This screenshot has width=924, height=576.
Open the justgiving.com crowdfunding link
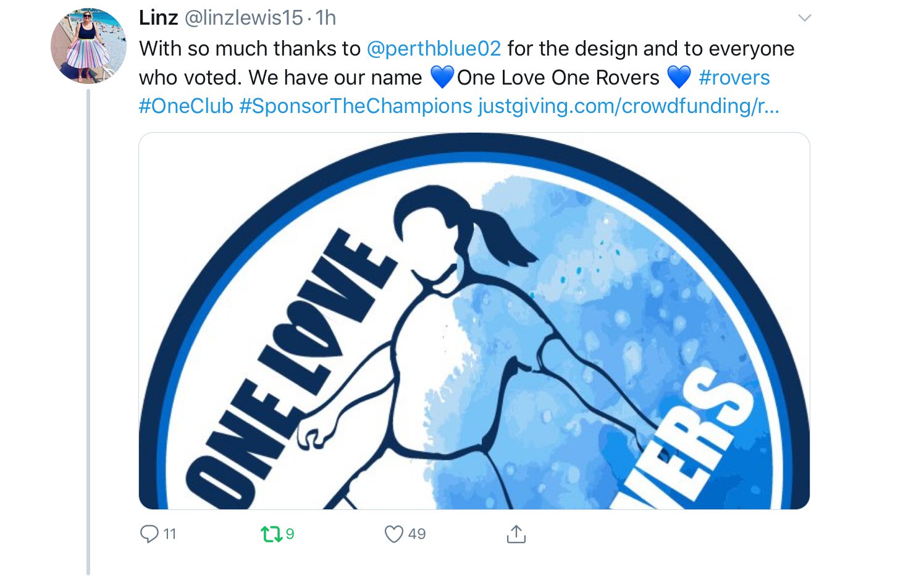pos(629,106)
